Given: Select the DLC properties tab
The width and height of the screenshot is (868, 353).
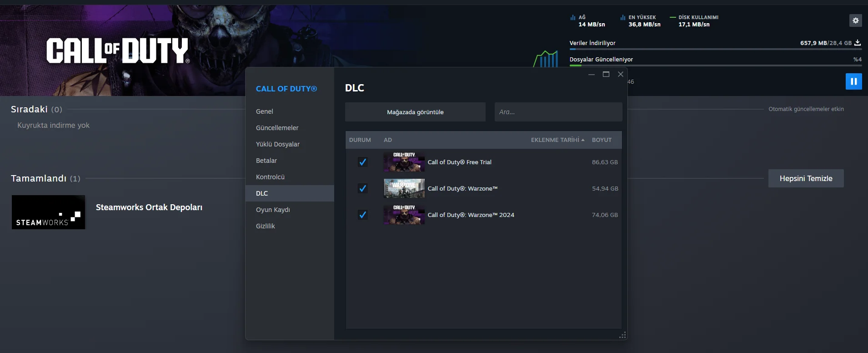Looking at the screenshot, I should [x=290, y=193].
